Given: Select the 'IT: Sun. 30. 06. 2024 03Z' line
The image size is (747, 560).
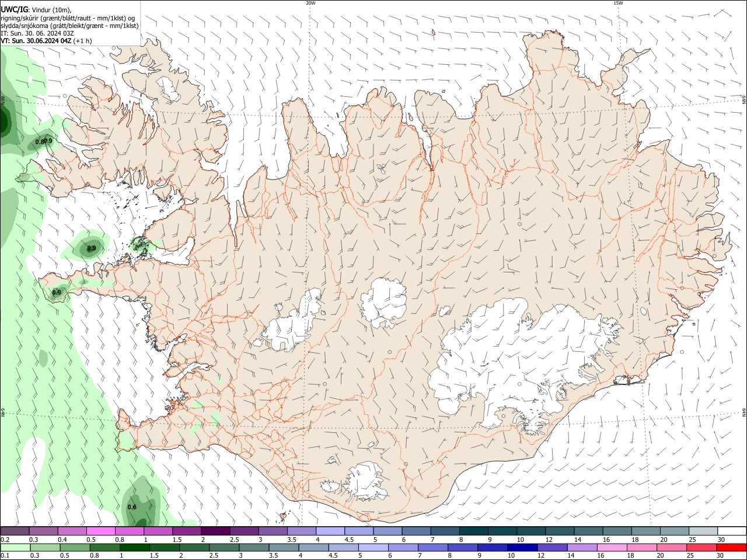Looking at the screenshot, I should (x=37, y=33).
